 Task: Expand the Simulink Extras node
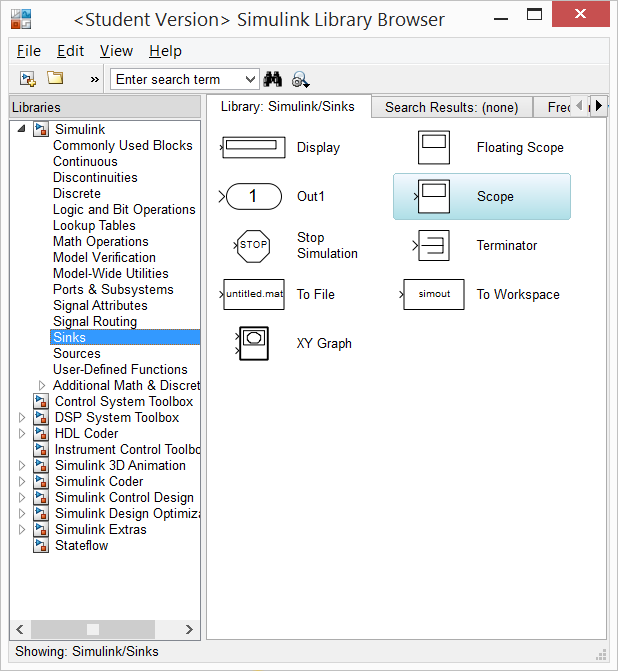tap(22, 529)
